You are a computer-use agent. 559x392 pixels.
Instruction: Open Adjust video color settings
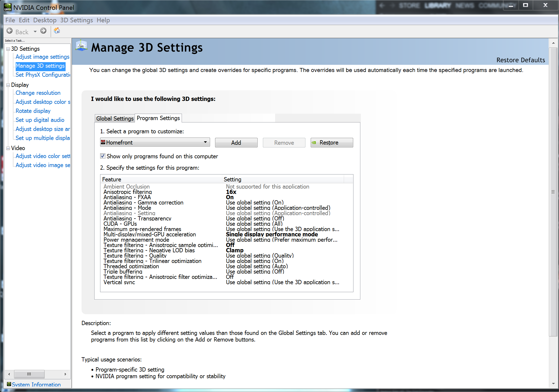click(x=43, y=156)
